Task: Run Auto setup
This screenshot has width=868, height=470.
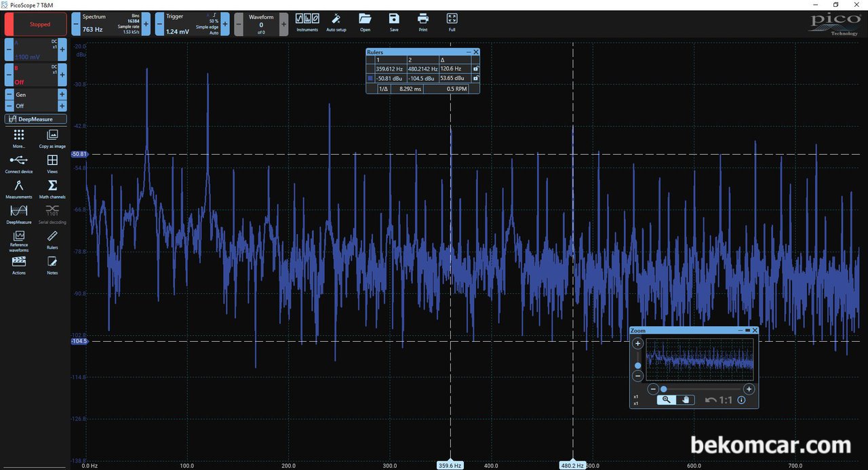Action: [x=336, y=22]
